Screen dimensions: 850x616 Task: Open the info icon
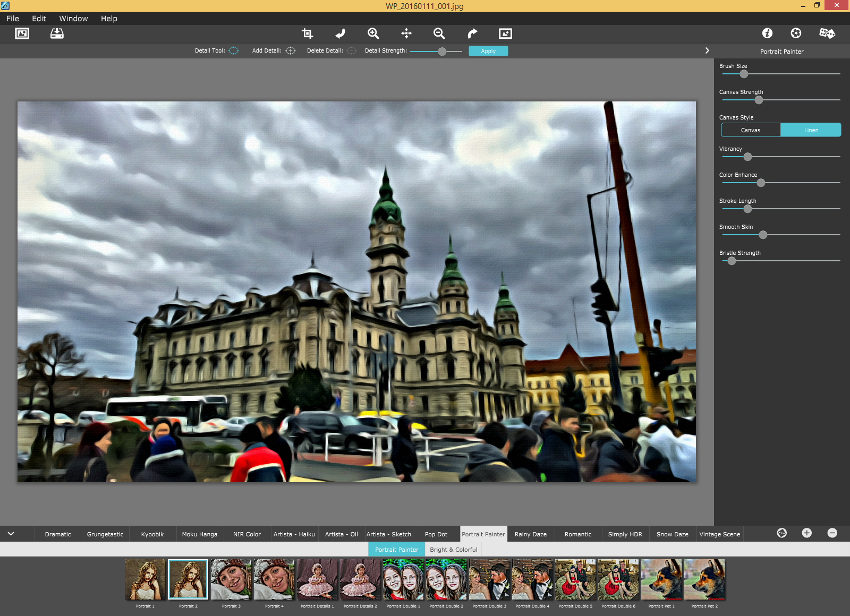click(x=767, y=33)
